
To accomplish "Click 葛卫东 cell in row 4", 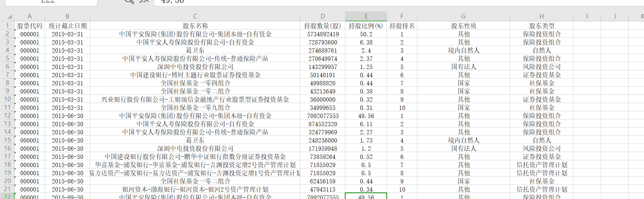I will pyautogui.click(x=195, y=50).
